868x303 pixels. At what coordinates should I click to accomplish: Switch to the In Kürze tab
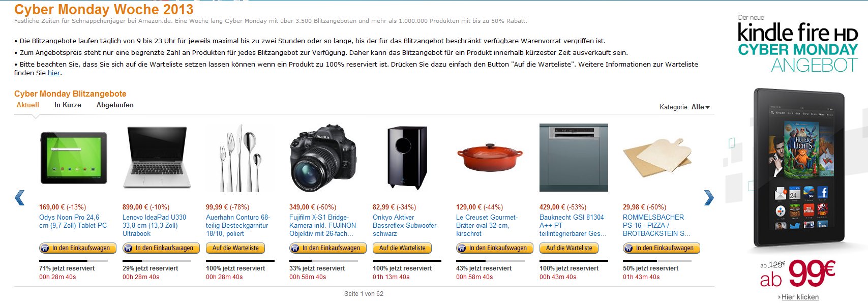point(68,105)
